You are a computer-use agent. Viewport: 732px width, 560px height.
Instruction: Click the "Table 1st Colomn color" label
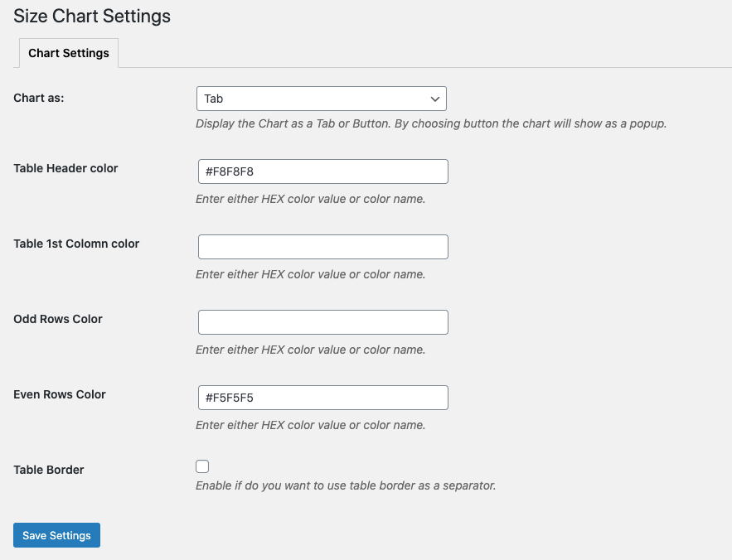point(76,244)
